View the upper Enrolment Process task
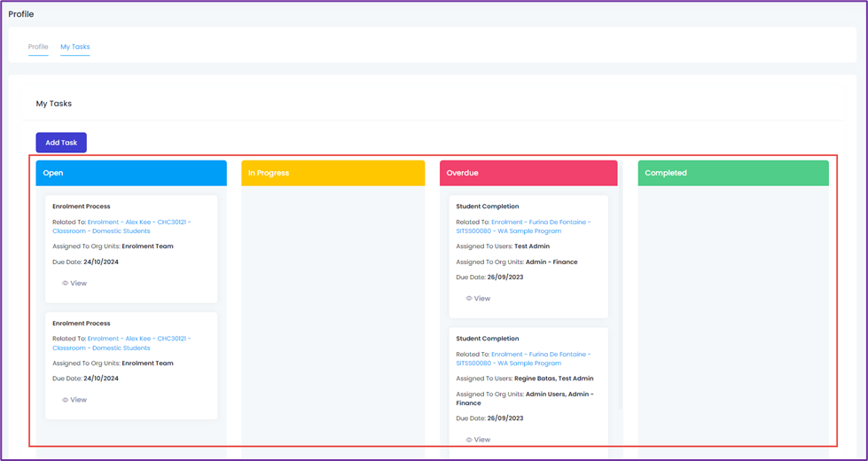Screen dimensions: 868x461 pos(74,284)
